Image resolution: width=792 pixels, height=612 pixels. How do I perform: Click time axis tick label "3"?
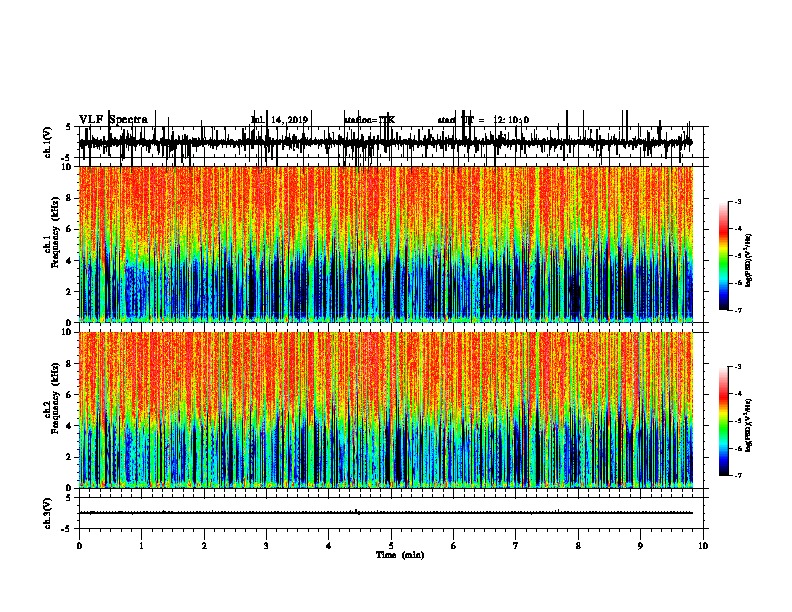266,546
